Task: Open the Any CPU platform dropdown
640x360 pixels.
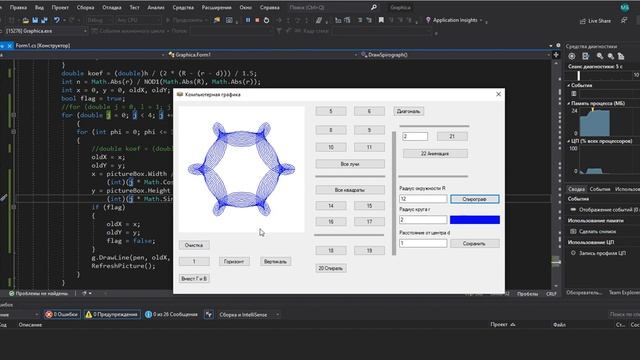Action: pyautogui.click(x=138, y=20)
